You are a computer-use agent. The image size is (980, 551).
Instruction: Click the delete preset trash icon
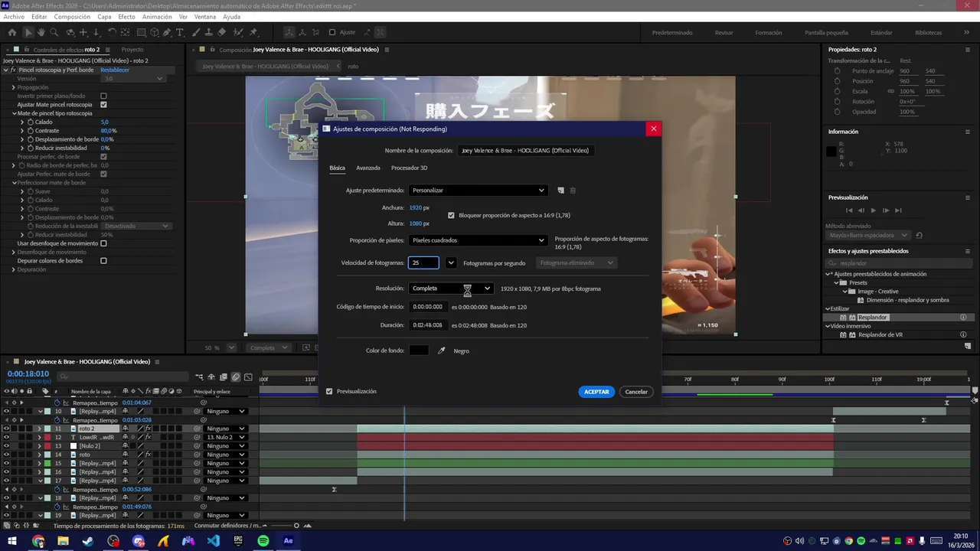[x=573, y=191]
